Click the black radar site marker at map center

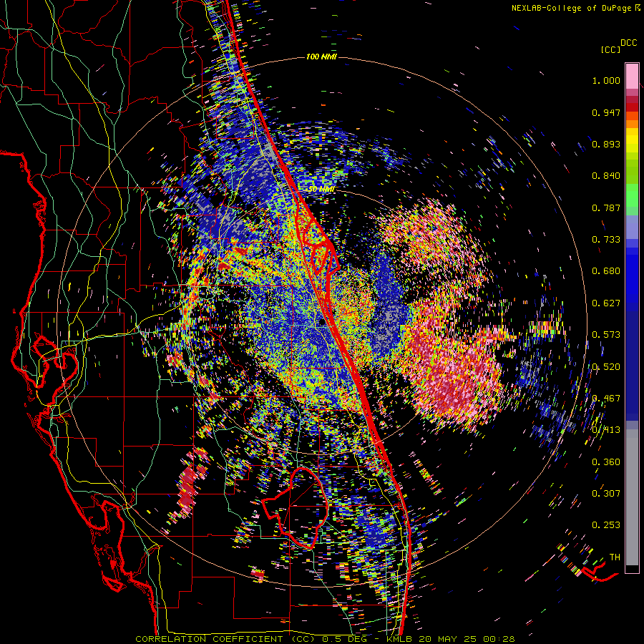coord(321,323)
